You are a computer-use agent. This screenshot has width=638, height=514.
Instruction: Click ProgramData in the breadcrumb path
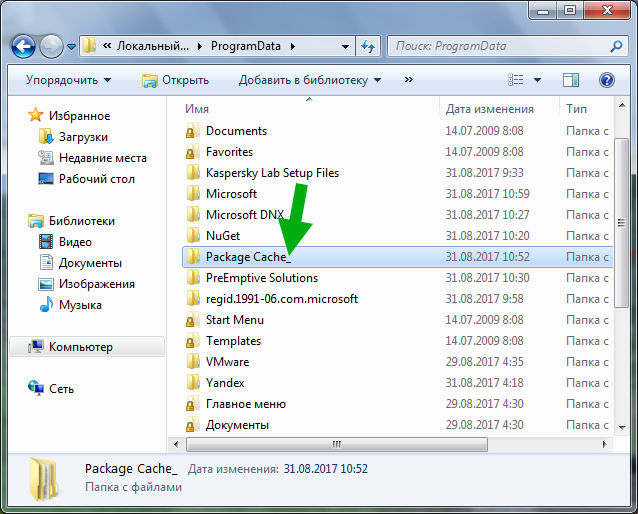[246, 46]
